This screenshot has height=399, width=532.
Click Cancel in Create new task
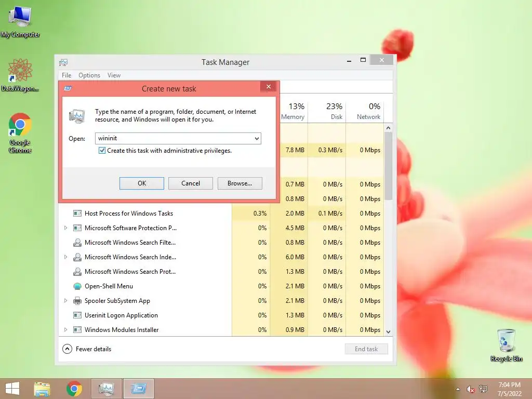coord(191,183)
